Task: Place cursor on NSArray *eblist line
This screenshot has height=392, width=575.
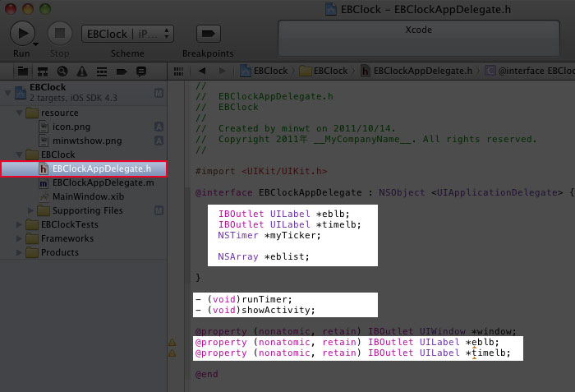Action: pyautogui.click(x=264, y=256)
